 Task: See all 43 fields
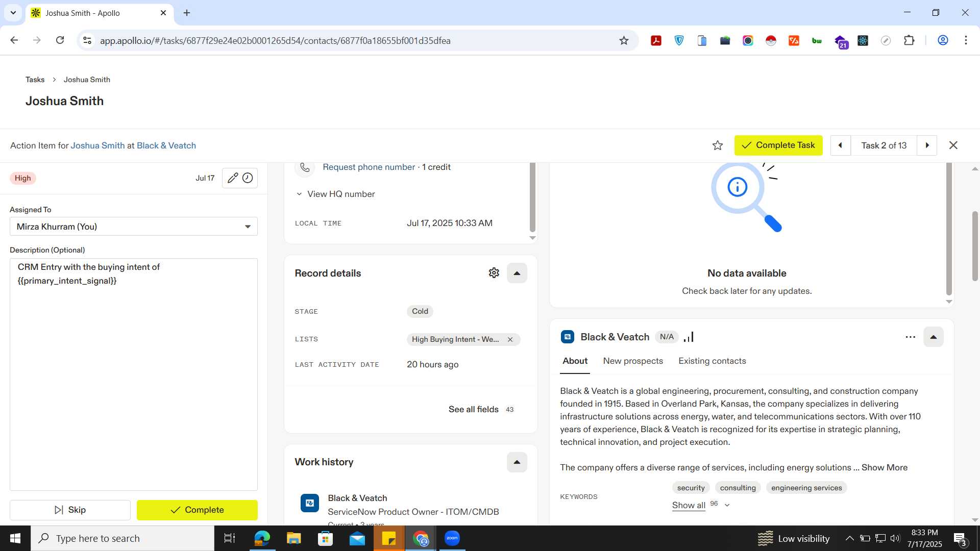coord(481,410)
